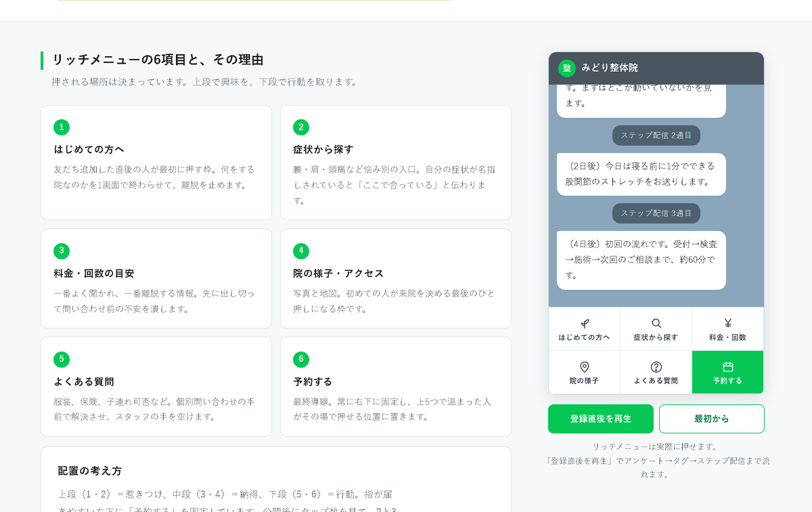
Task: Tap the sprout icon for はじめての方へ
Action: click(584, 324)
